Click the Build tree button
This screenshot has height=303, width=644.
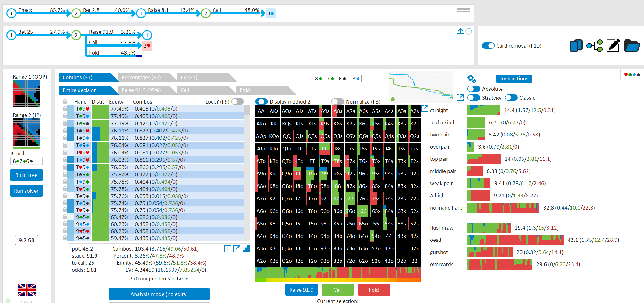[x=26, y=175]
